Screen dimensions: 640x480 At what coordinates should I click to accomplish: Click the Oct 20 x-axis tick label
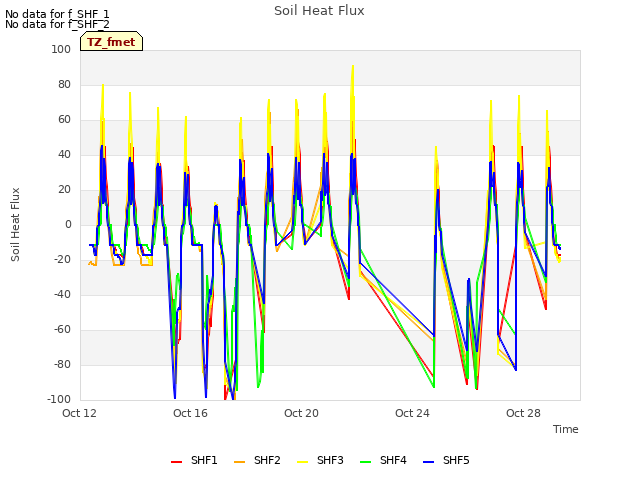(301, 413)
